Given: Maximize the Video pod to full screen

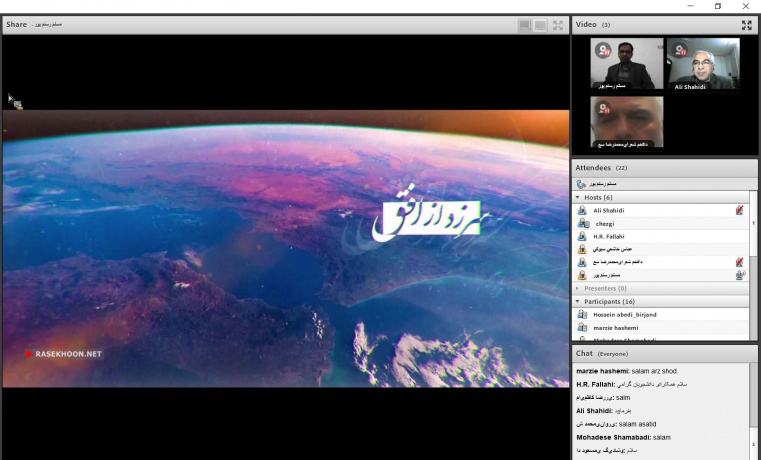Looking at the screenshot, I should point(746,24).
